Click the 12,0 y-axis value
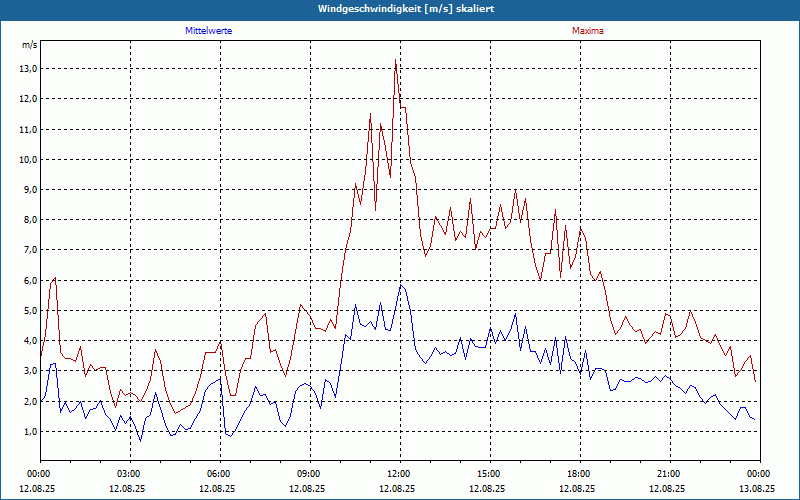The height and width of the screenshot is (500, 800). tap(29, 99)
